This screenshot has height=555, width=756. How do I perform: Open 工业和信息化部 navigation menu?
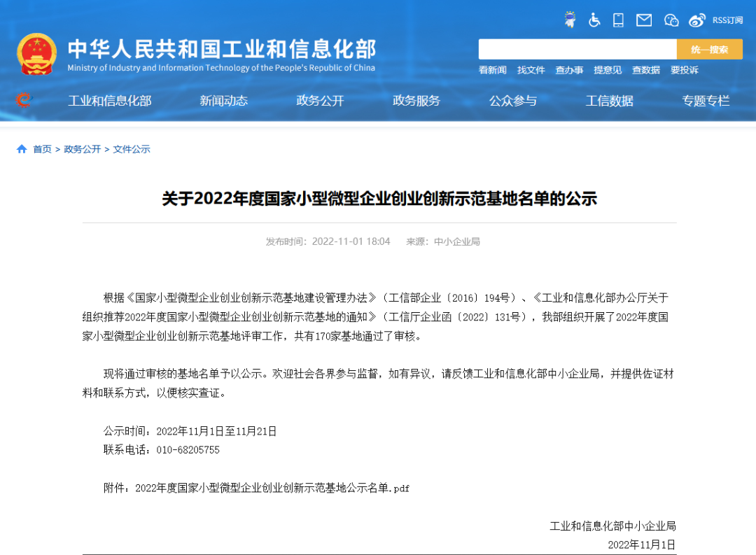109,100
